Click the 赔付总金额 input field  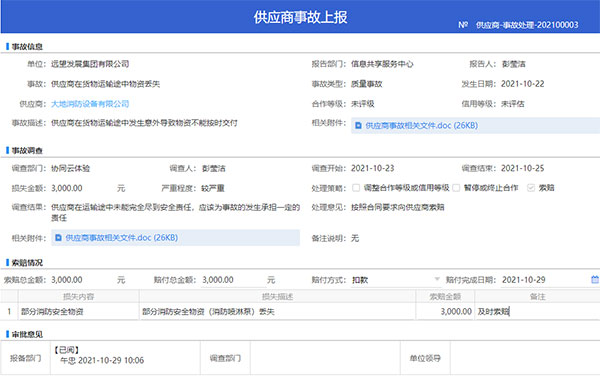point(233,280)
